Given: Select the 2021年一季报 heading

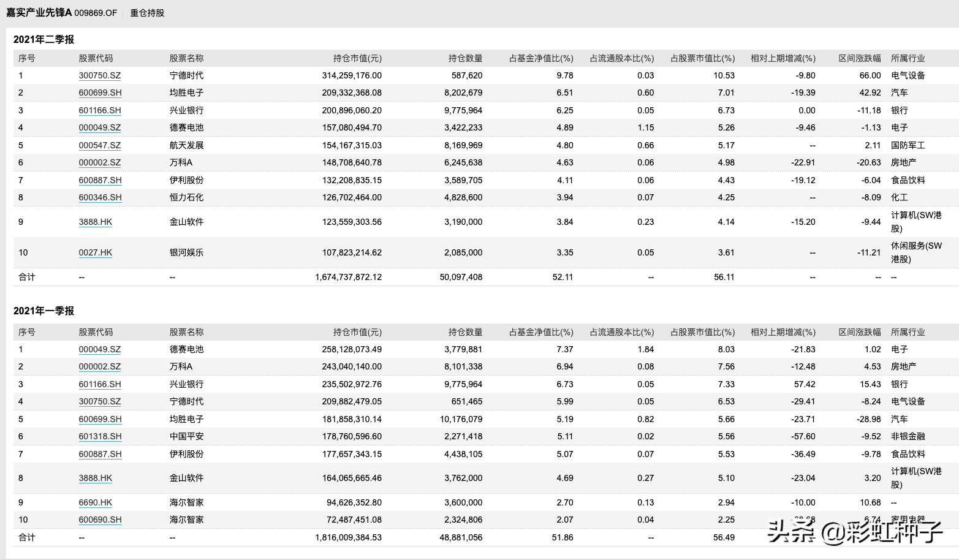Looking at the screenshot, I should pos(44,311).
